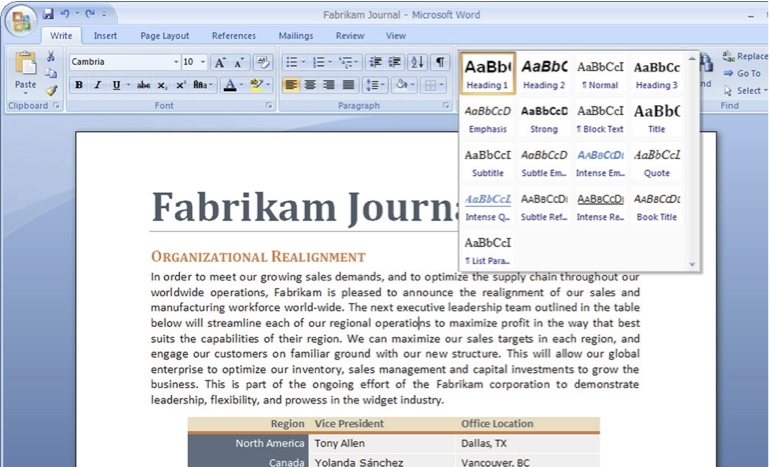The image size is (770, 467).
Task: Apply the Normal style
Action: pos(600,74)
